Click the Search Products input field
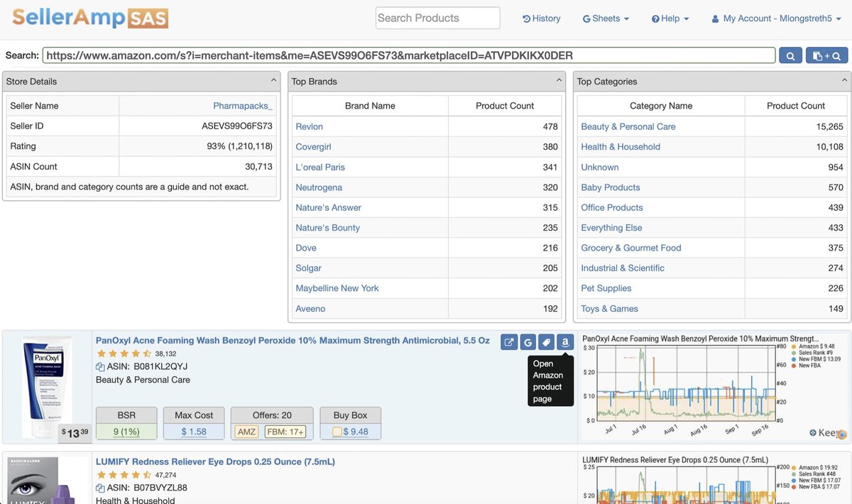Viewport: 852px width, 504px height. click(437, 18)
